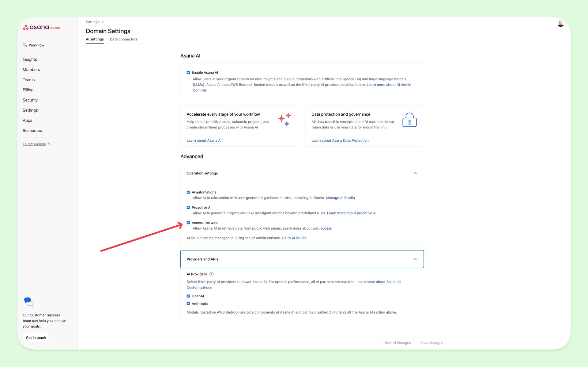Open the user profile avatar
The height and width of the screenshot is (367, 588).
[x=560, y=24]
